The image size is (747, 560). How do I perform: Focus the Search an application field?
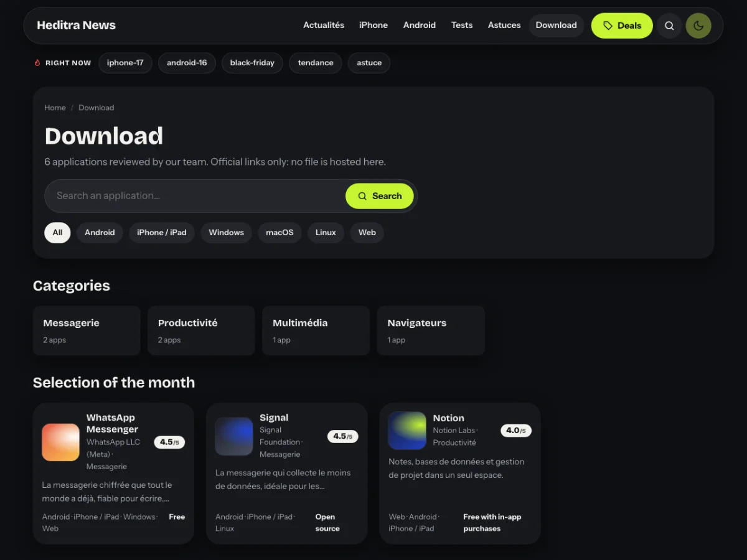pyautogui.click(x=195, y=196)
